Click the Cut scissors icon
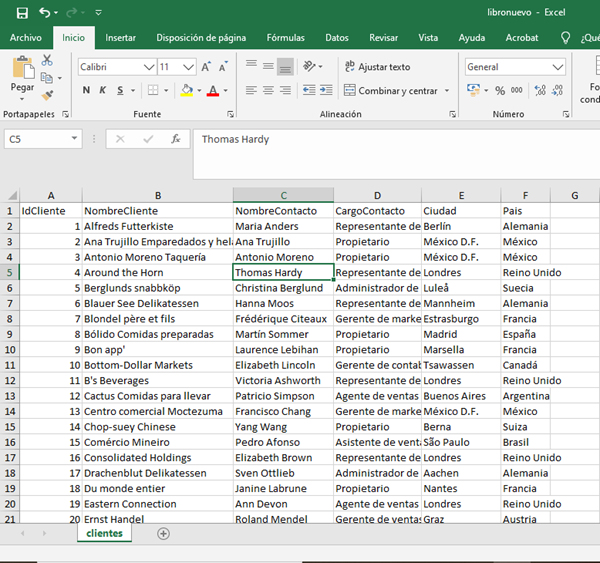600x563 pixels. (47, 61)
